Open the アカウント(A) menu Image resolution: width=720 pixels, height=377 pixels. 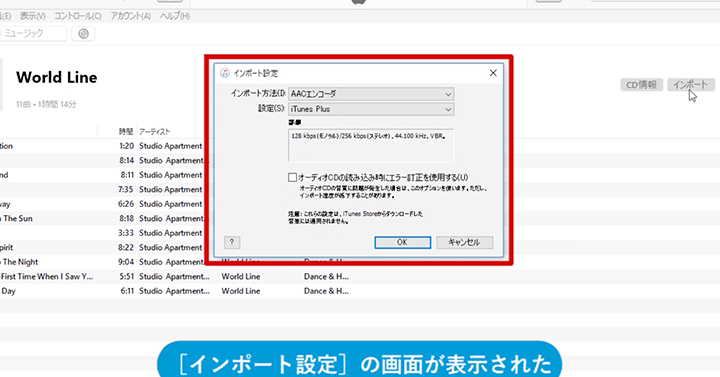point(130,16)
